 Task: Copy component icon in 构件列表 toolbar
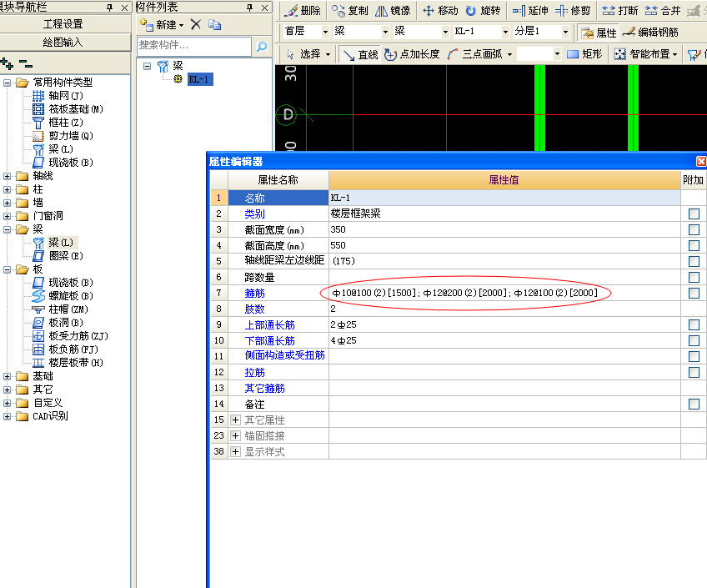coord(214,25)
